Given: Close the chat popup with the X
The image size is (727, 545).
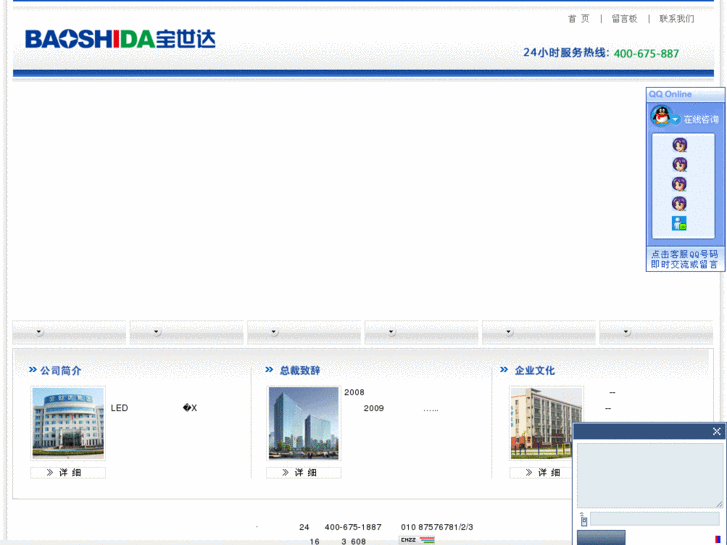Looking at the screenshot, I should (x=717, y=431).
